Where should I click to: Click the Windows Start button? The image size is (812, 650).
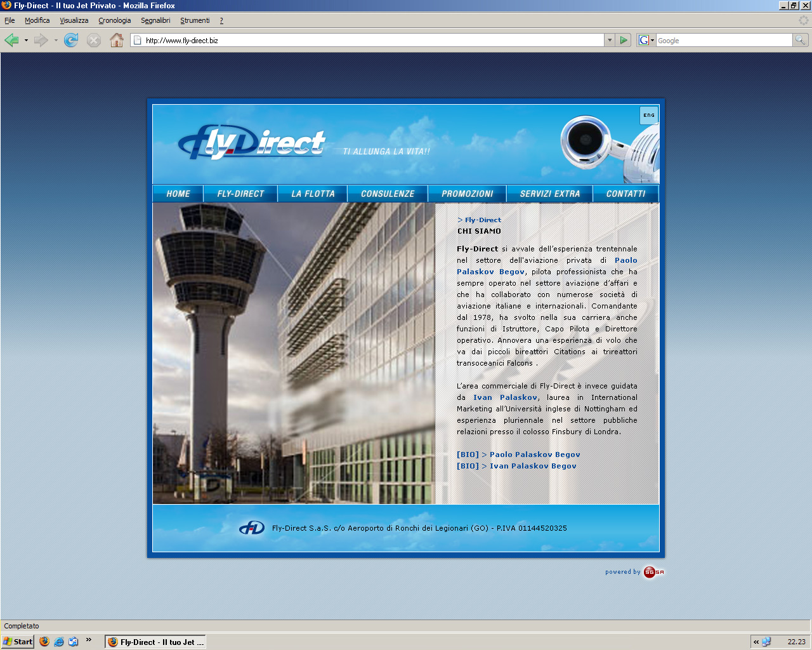tap(18, 642)
